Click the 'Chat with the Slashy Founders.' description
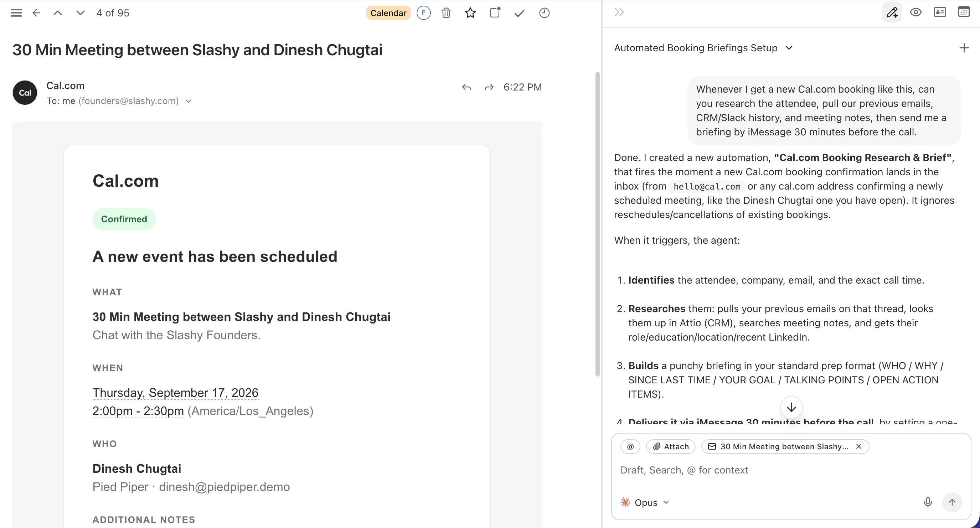Screen dimensions: 980x528 [176, 335]
